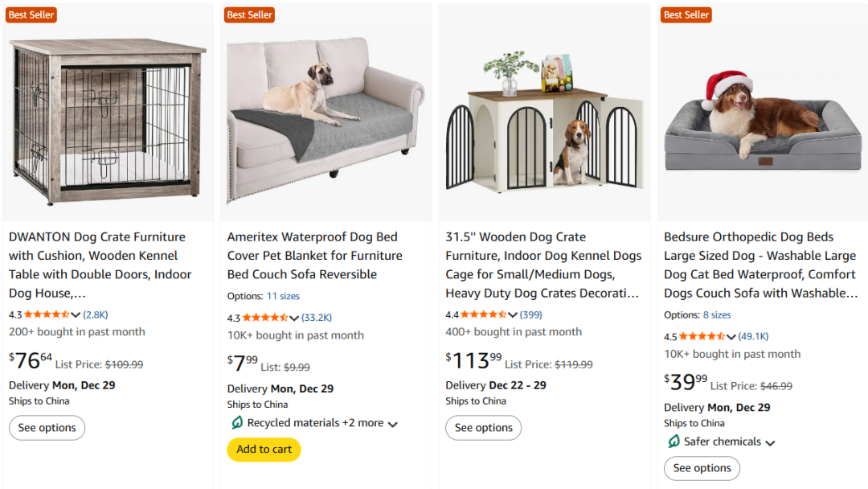This screenshot has width=868, height=489.
Task: Add Ameritex Dog Bed Cover to cart
Action: pos(264,450)
